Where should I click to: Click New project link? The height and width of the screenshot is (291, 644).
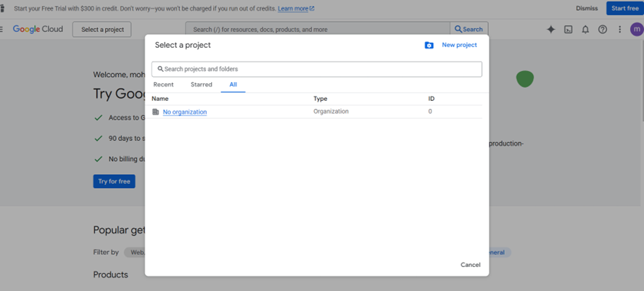(459, 45)
